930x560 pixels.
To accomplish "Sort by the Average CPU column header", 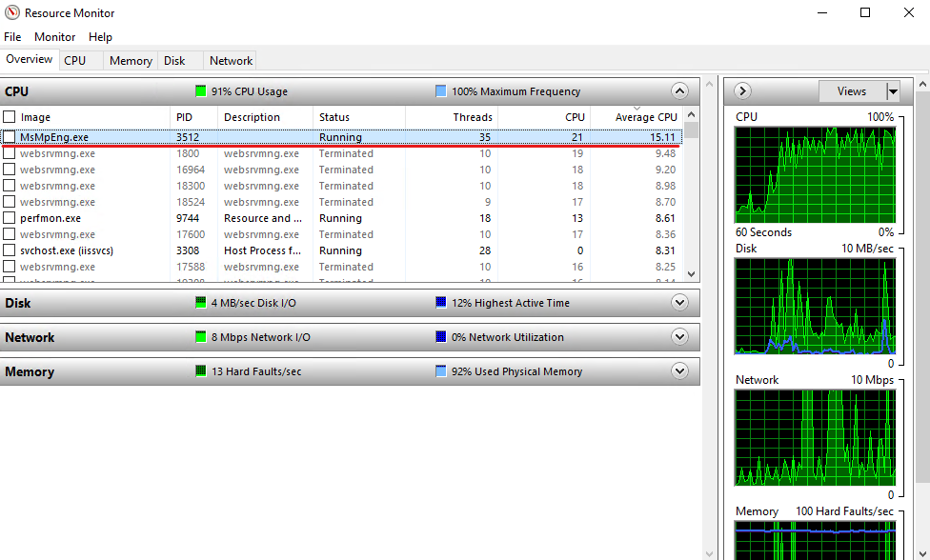I will (637, 117).
